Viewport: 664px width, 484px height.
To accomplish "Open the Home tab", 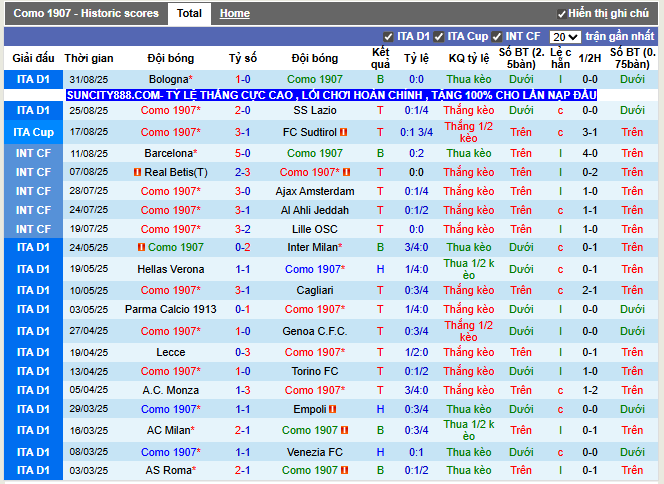I will (235, 14).
